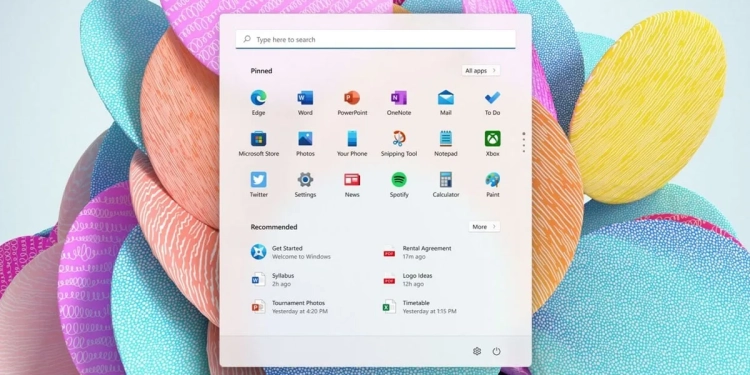Click the gear icon in Start footer
Viewport: 750px width, 375px height.
[477, 352]
